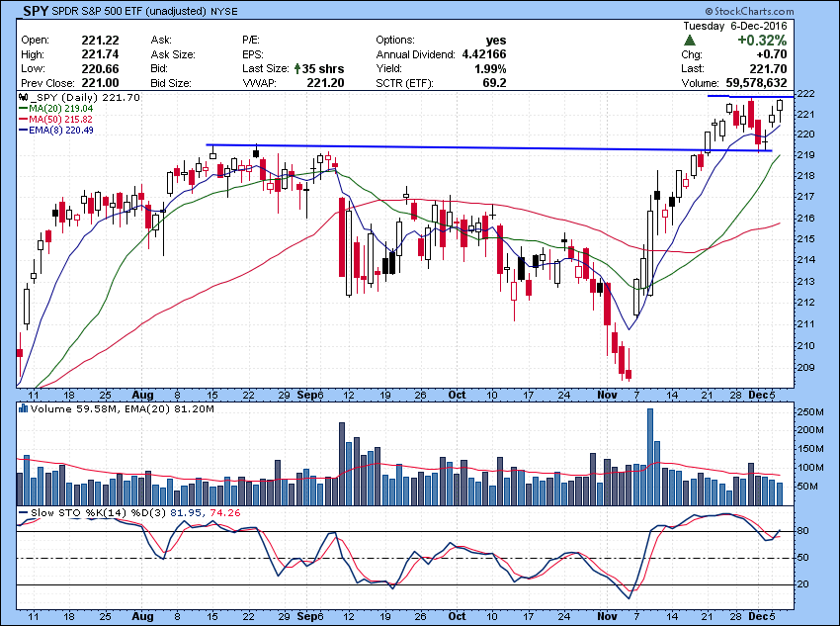840x626 pixels.
Task: Click the "Bid Size:" label
Action: point(171,83)
